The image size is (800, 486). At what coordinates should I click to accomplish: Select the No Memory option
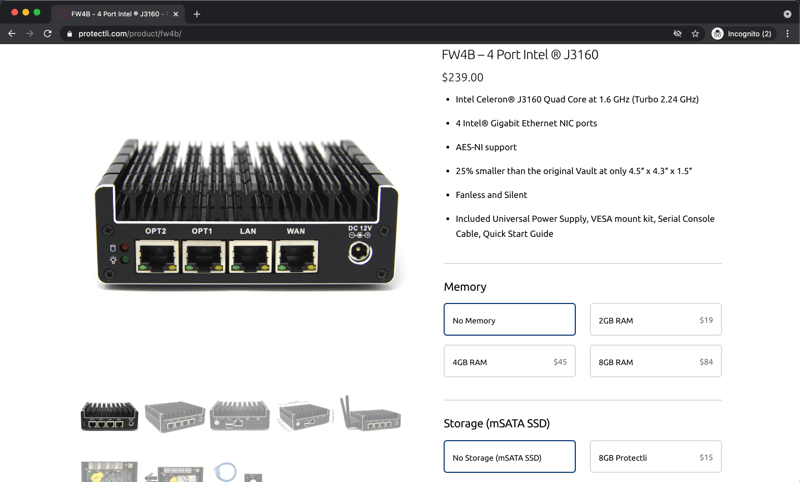(509, 320)
